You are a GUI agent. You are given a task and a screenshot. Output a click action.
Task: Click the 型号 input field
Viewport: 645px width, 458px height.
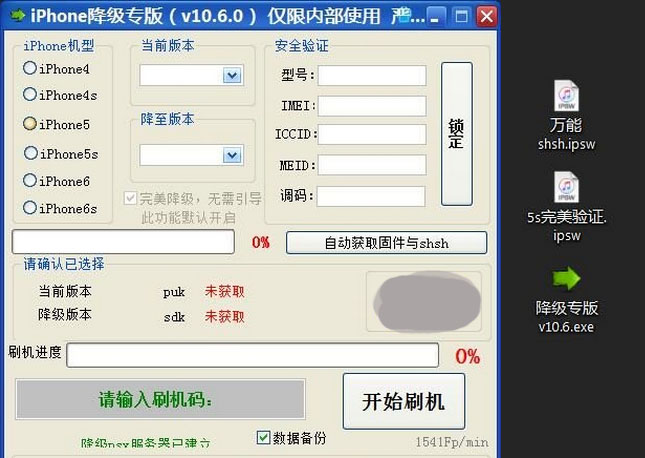click(x=372, y=76)
